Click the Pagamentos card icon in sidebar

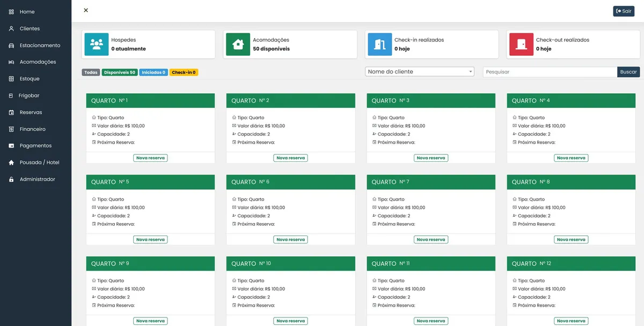pyautogui.click(x=11, y=146)
